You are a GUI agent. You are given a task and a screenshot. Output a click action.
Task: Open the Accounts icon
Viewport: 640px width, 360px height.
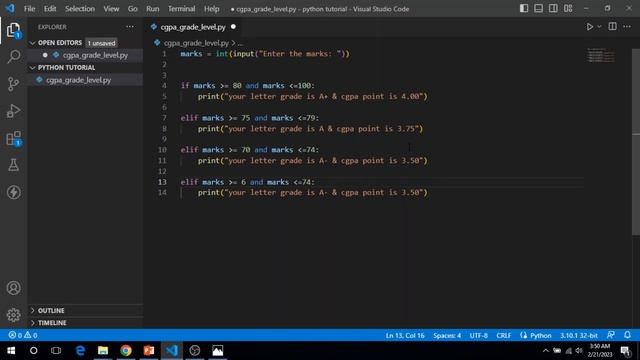coord(13,288)
